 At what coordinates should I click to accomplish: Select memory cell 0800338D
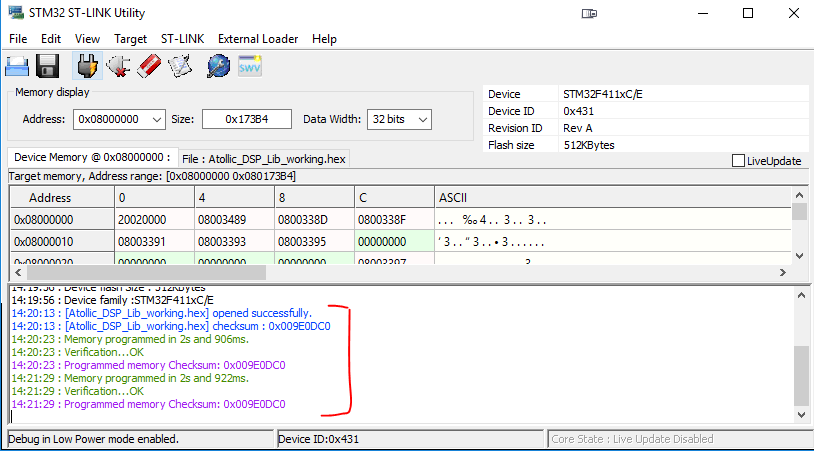(315, 220)
